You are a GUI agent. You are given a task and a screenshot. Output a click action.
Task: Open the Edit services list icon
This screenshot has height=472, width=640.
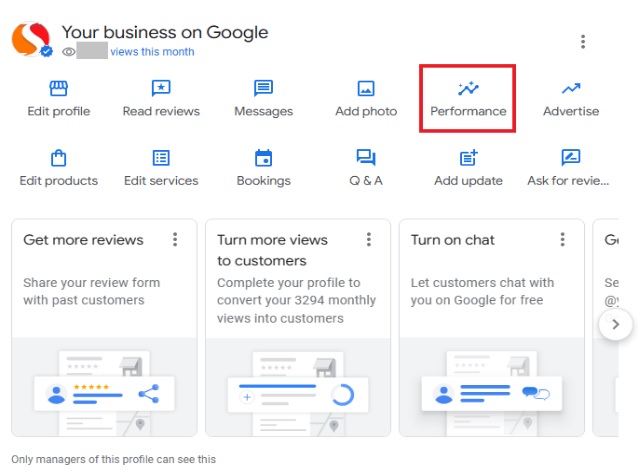[161, 158]
